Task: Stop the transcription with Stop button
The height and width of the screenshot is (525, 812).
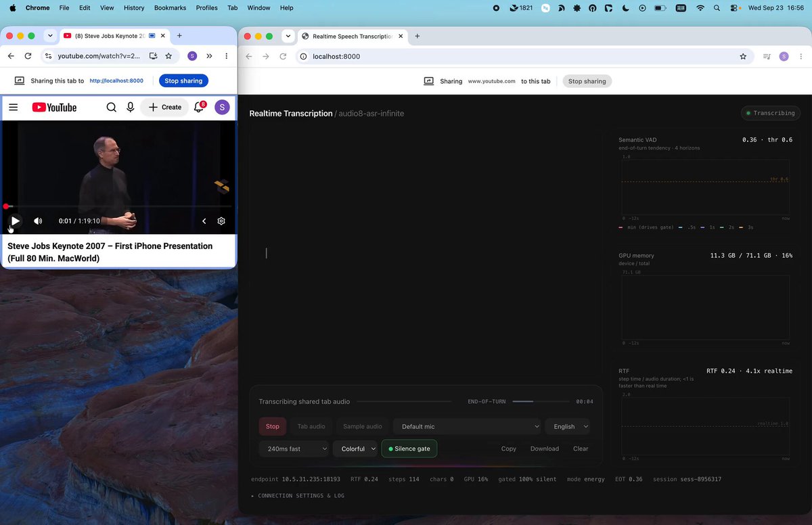Action: pyautogui.click(x=273, y=426)
